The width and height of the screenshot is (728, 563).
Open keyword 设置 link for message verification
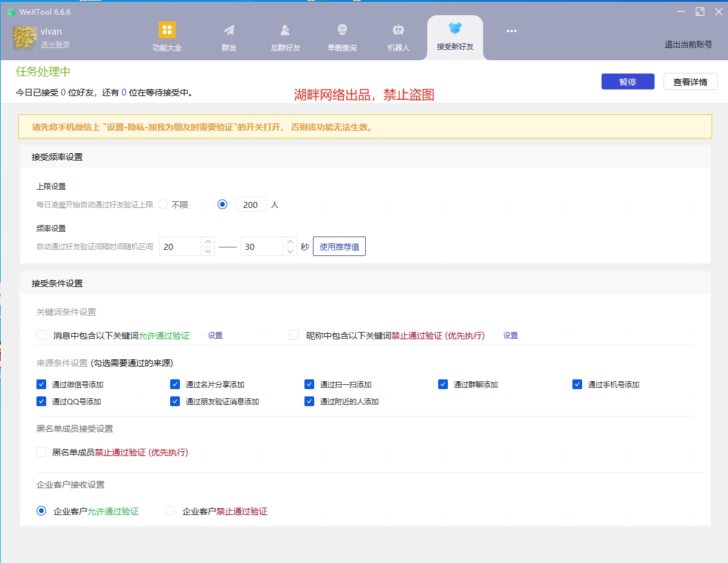214,335
